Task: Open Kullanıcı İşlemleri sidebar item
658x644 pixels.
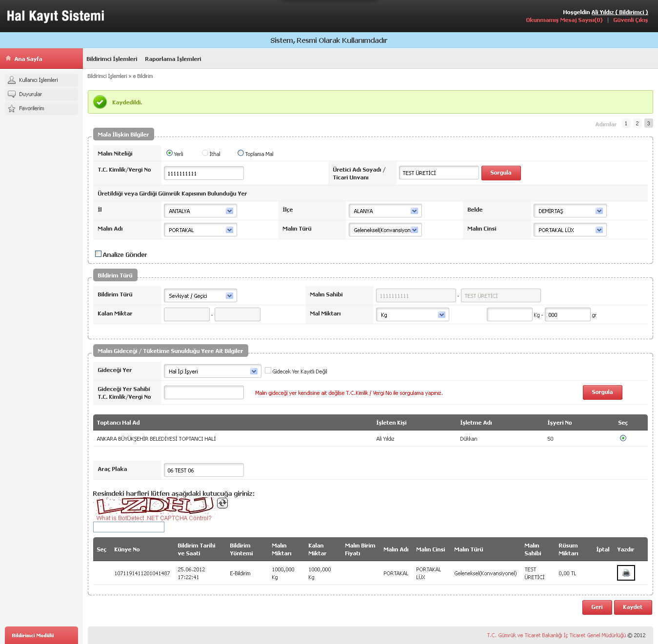Action: (41, 80)
